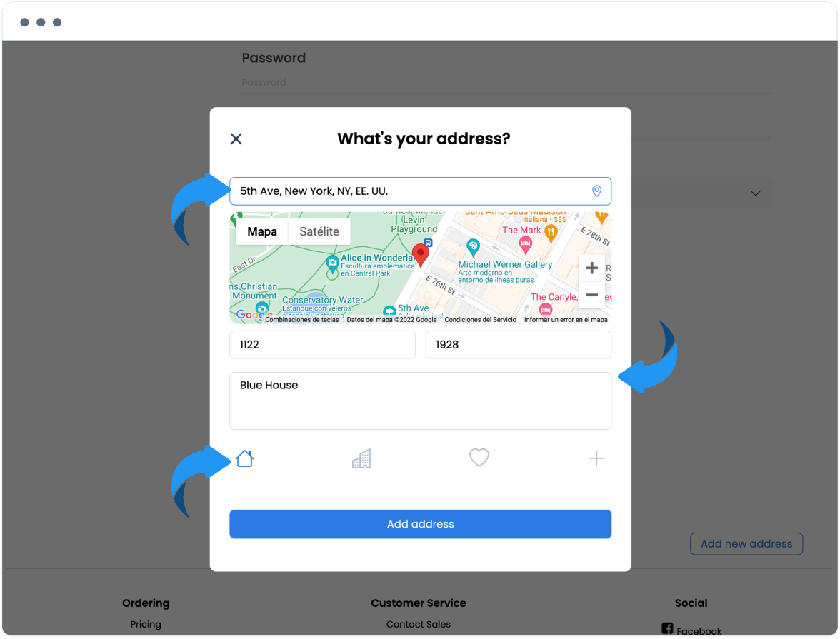Open Combinaciones de teclas map link
This screenshot has width=840, height=639.
pyautogui.click(x=301, y=320)
